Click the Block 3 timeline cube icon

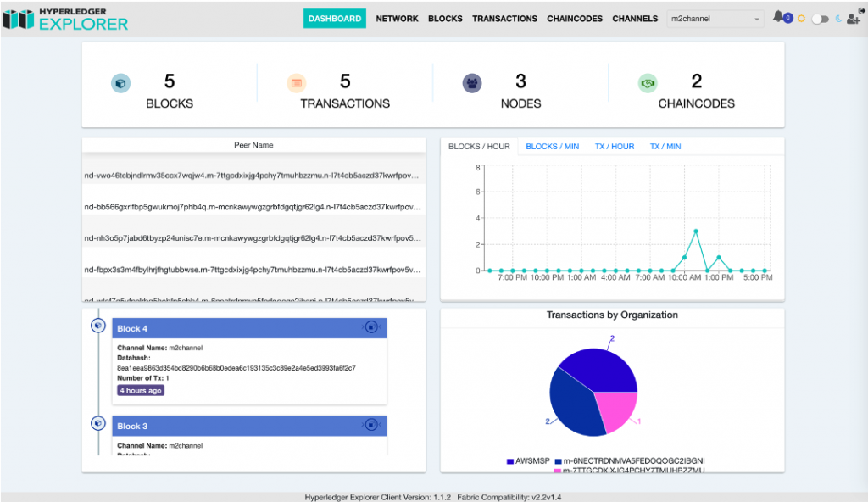tap(98, 423)
